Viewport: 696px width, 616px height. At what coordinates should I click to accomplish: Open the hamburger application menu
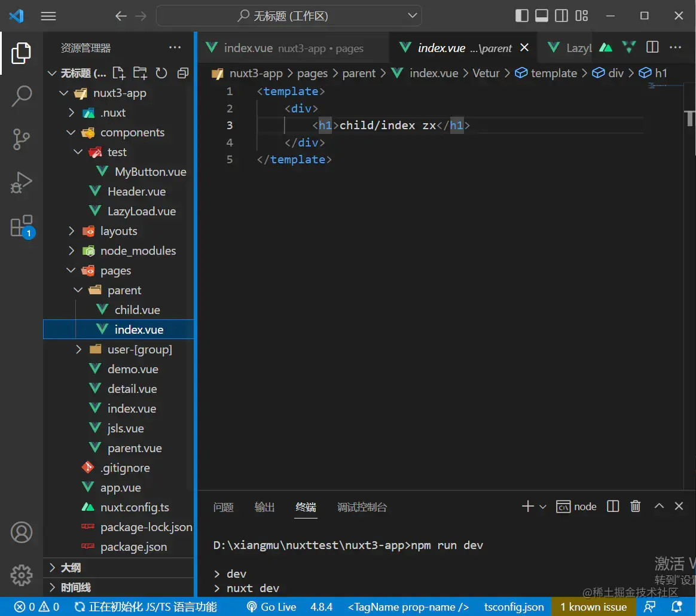tap(48, 16)
